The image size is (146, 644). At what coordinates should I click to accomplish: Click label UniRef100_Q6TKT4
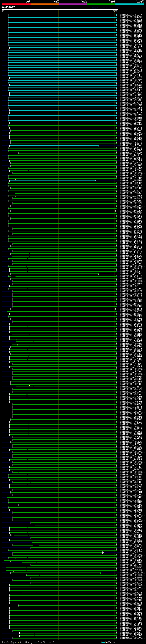tap(131, 110)
